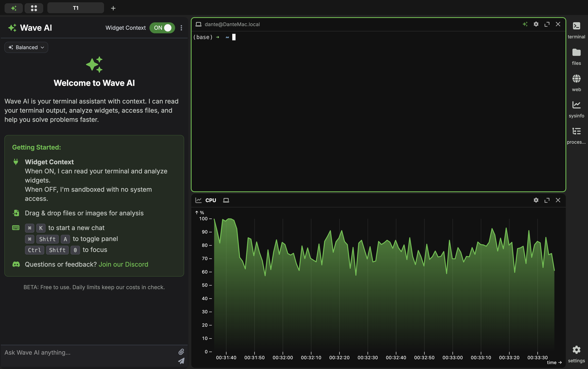Click the Welcome to Wave AI heading
Screen dimensions: 588x369
coord(94,83)
